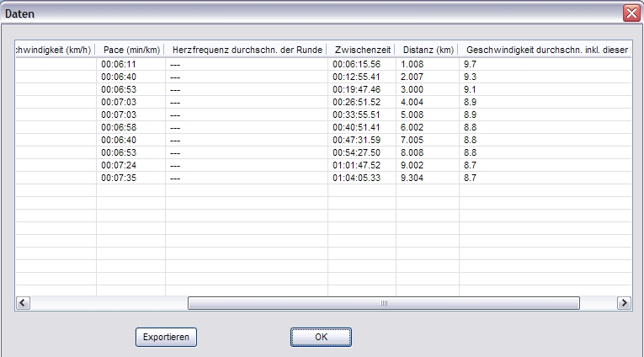Click the Exportieren button

[x=166, y=337]
